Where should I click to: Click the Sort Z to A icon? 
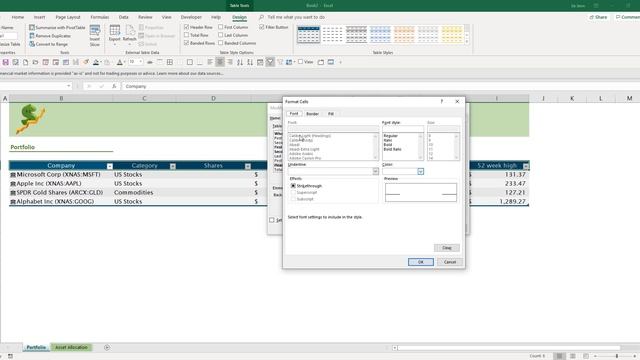coord(250,62)
